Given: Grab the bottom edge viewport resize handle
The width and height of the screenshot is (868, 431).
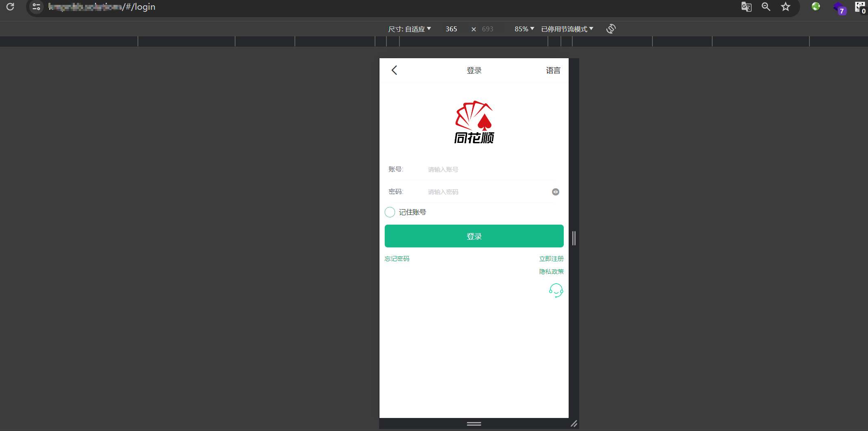Looking at the screenshot, I should [474, 424].
